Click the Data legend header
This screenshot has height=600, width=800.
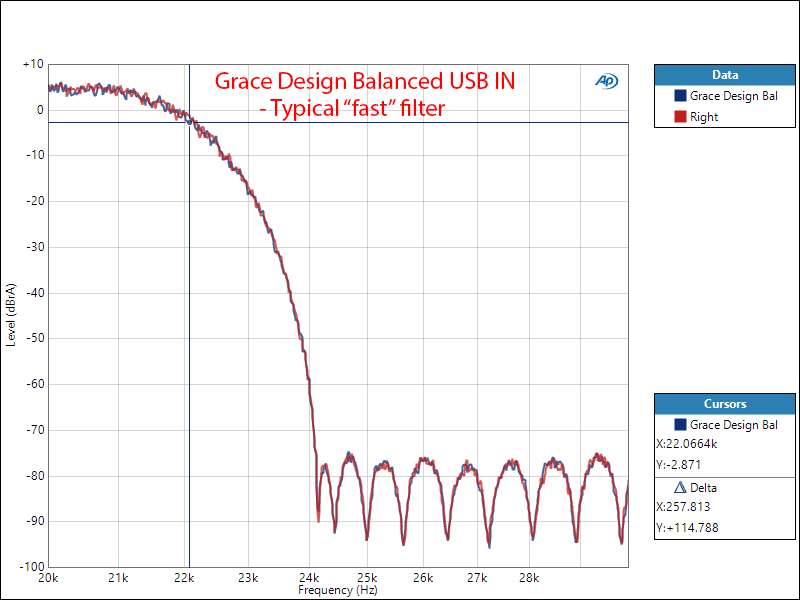tap(724, 75)
